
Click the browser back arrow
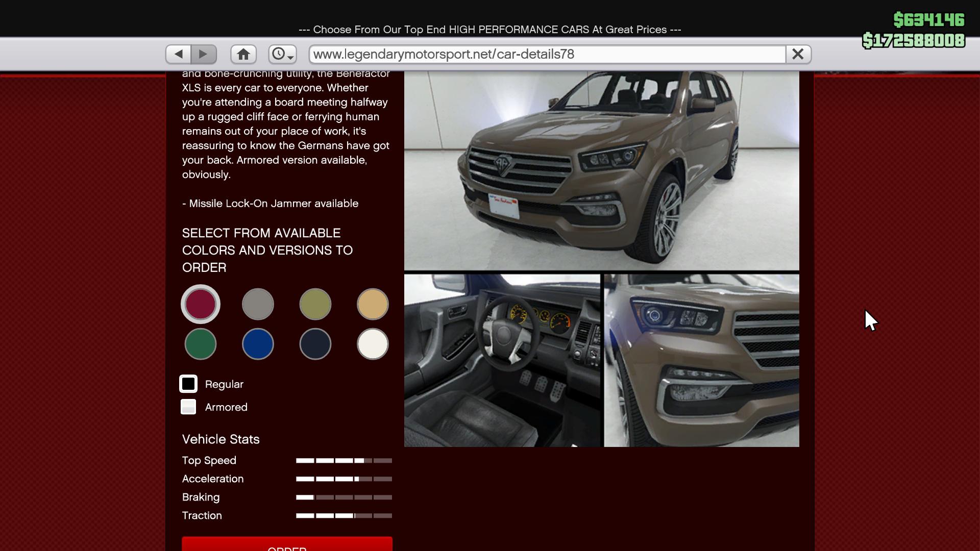tap(178, 54)
